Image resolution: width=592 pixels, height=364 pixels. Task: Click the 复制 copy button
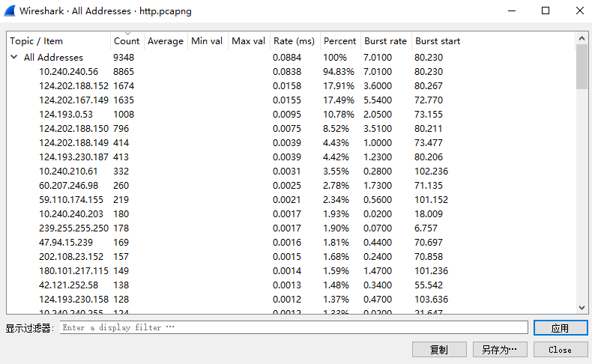point(439,350)
